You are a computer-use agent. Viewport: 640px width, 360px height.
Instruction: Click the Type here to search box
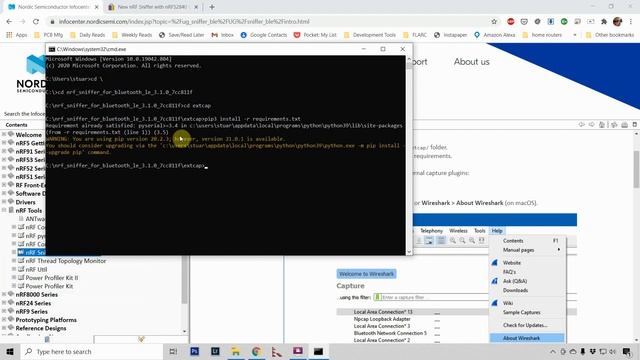[92, 351]
